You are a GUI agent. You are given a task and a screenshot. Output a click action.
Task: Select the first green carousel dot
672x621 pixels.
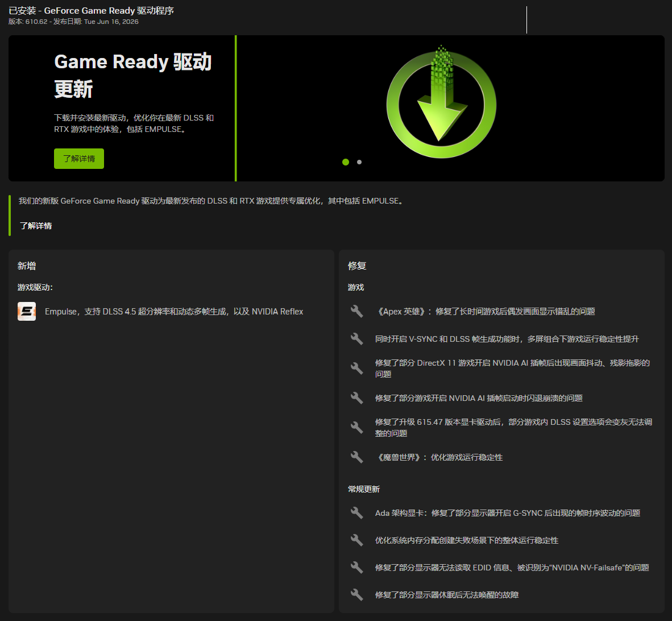pyautogui.click(x=346, y=162)
